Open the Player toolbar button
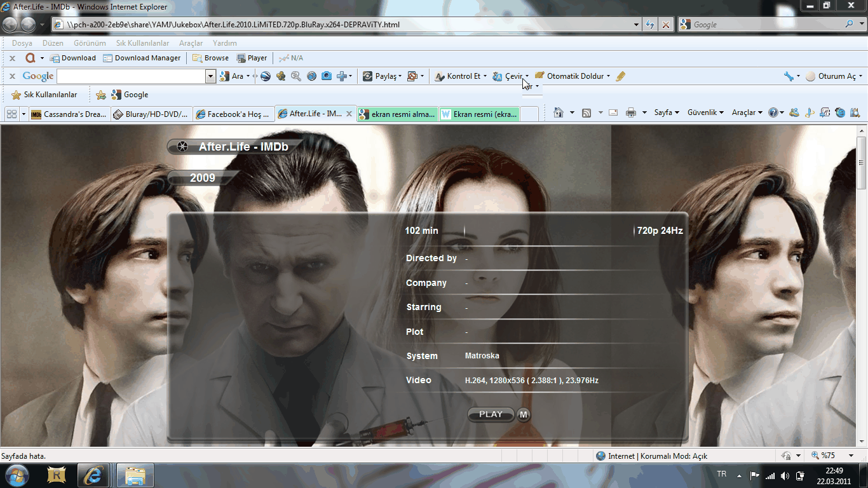The image size is (868, 488). [252, 58]
